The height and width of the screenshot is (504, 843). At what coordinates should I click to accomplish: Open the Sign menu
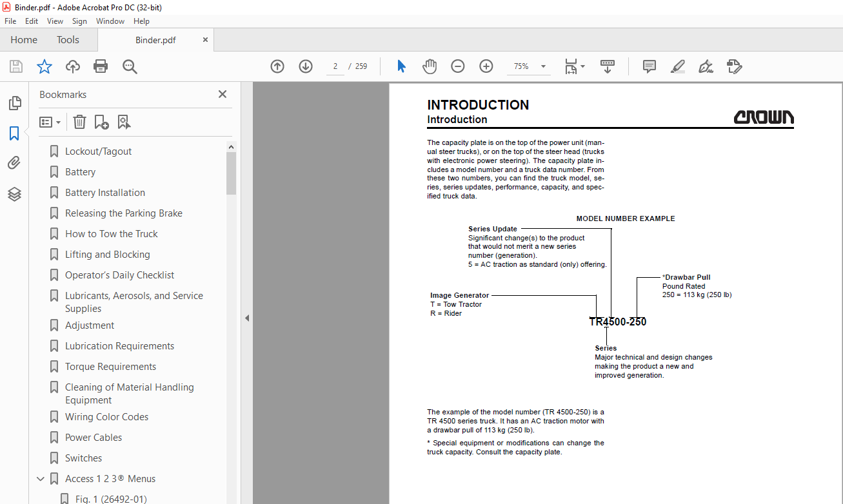coord(79,21)
